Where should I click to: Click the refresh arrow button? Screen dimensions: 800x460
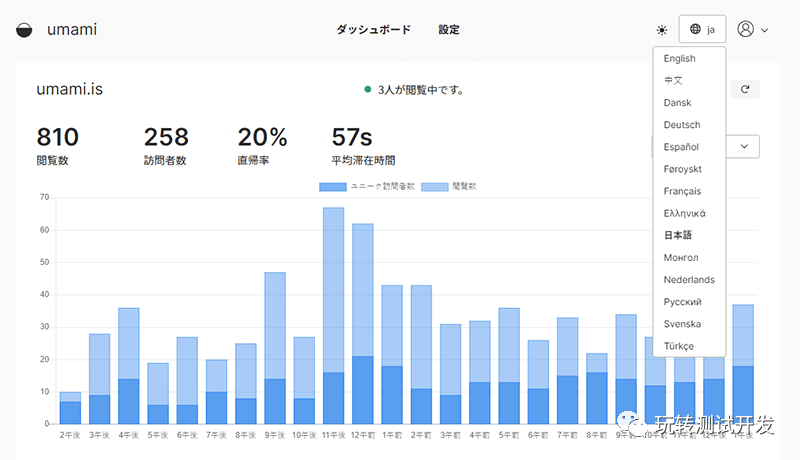744,90
